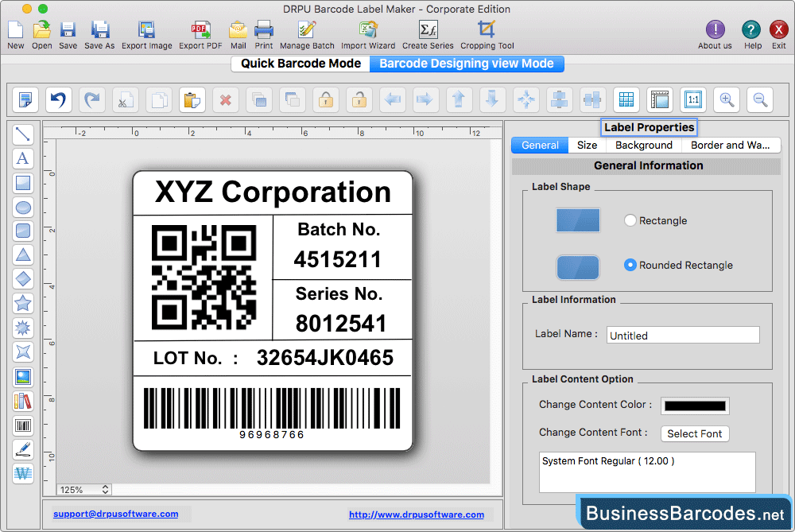Click the Label Name input field
The height and width of the screenshot is (532, 795).
[x=683, y=336]
